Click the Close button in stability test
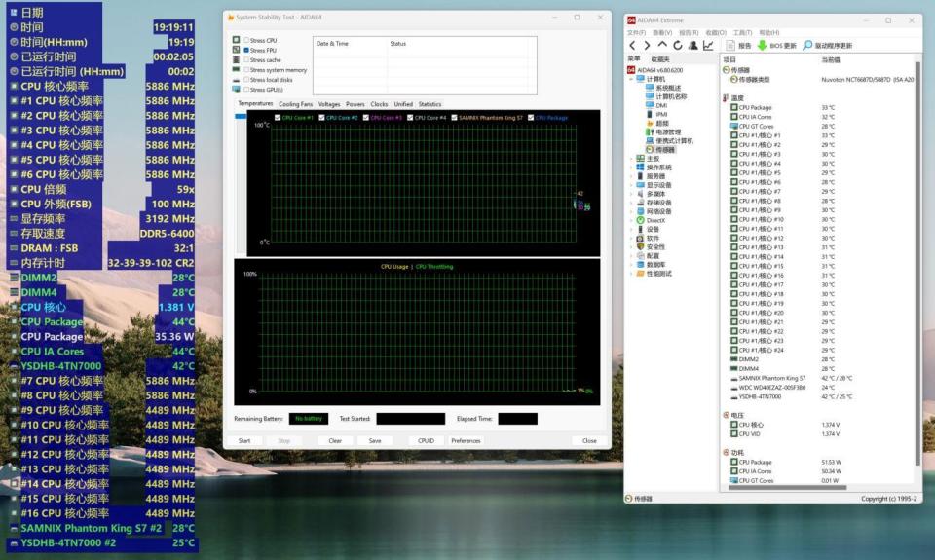The width and height of the screenshot is (935, 560). point(589,441)
